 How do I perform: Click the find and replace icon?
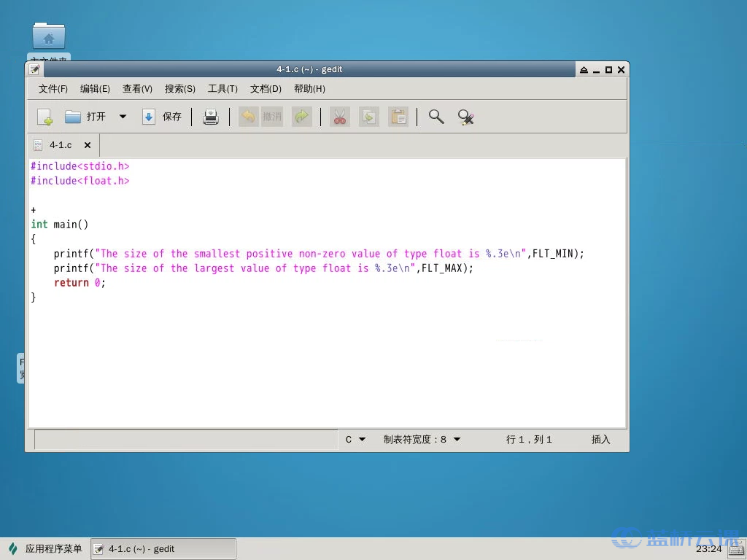click(x=466, y=117)
